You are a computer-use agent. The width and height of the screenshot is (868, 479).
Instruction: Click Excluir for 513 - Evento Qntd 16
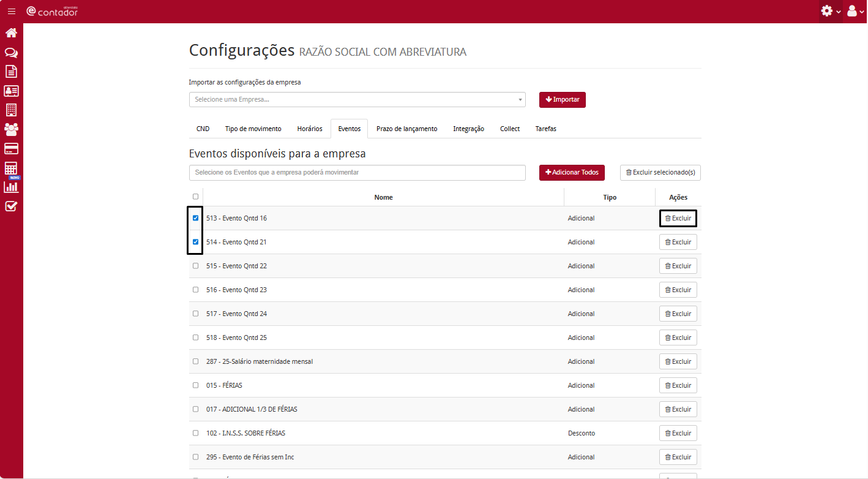(678, 218)
